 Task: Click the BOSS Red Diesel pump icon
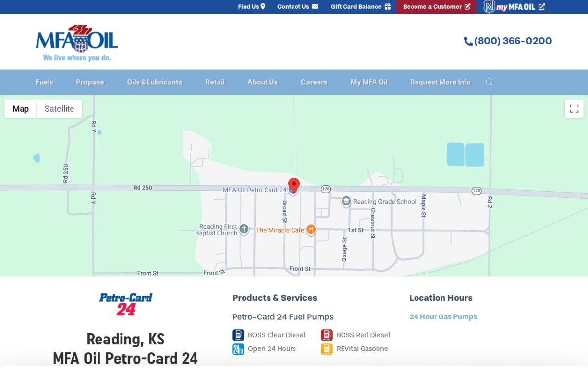(x=327, y=335)
